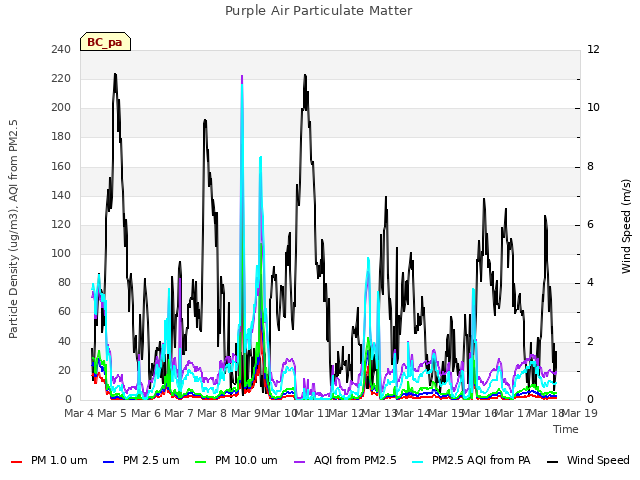Click the cyan AQI peak near Mar 13
This screenshot has height=480, width=640.
pos(368,259)
